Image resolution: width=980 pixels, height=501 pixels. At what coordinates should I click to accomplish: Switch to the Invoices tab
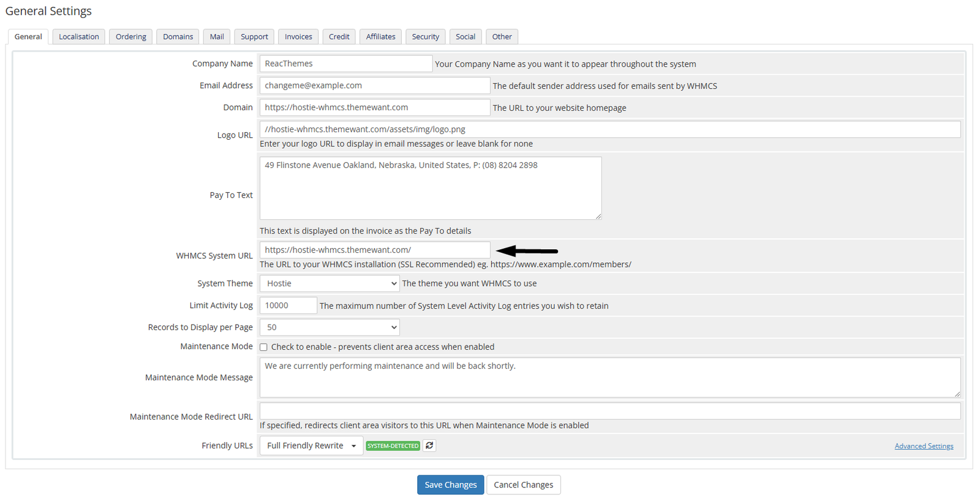point(298,37)
